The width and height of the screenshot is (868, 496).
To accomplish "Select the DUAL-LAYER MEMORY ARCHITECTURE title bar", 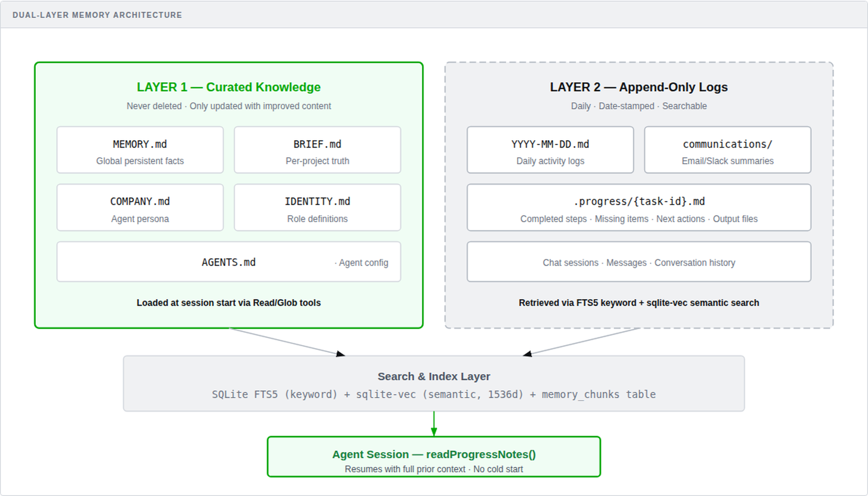I will (97, 15).
